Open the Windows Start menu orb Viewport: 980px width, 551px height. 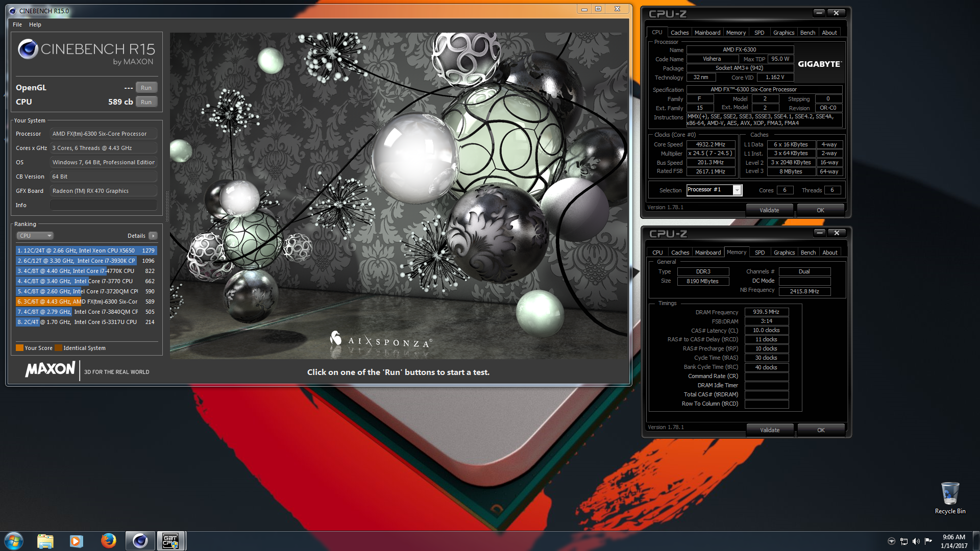coord(14,541)
